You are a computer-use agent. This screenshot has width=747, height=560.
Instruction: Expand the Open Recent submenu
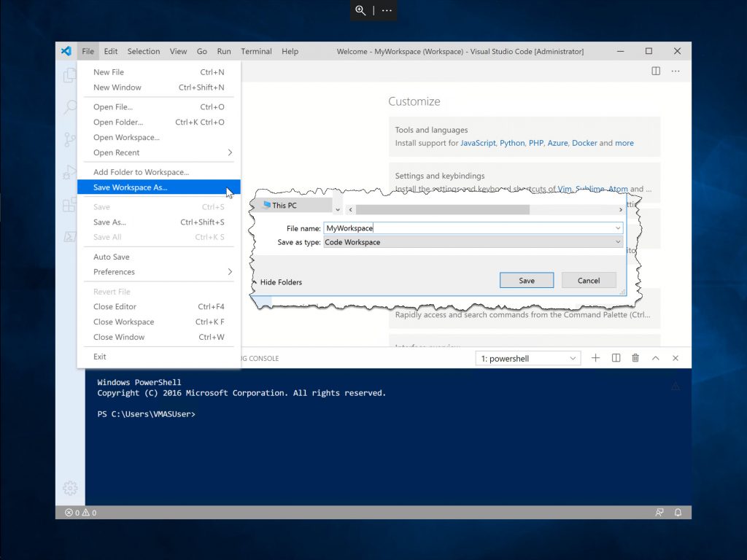[x=158, y=152]
